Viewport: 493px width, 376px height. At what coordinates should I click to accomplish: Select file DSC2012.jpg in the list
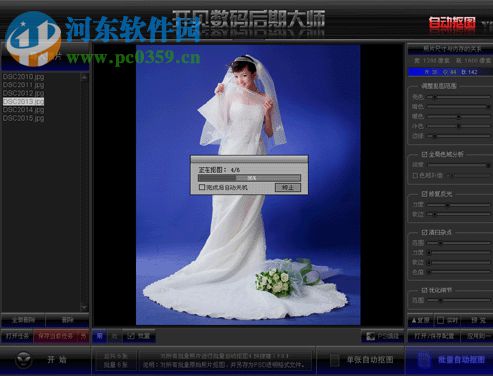click(x=23, y=93)
